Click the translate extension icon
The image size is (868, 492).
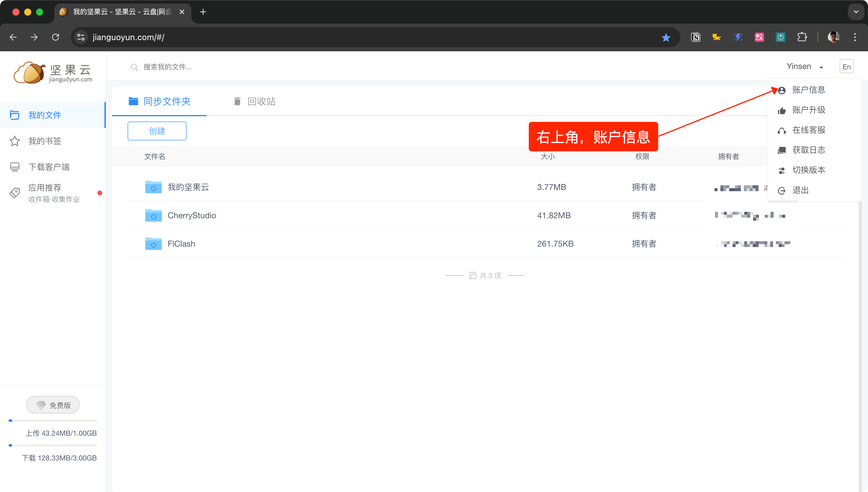[759, 37]
